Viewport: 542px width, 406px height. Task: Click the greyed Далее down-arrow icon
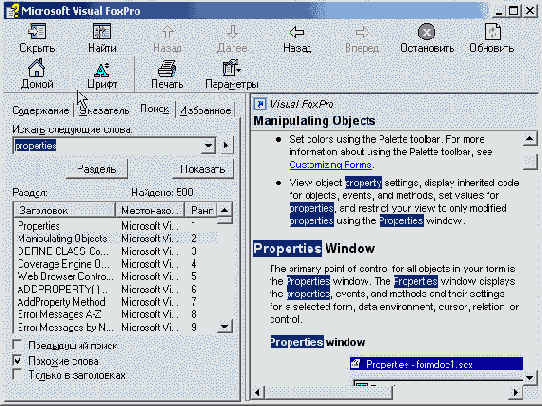[232, 32]
